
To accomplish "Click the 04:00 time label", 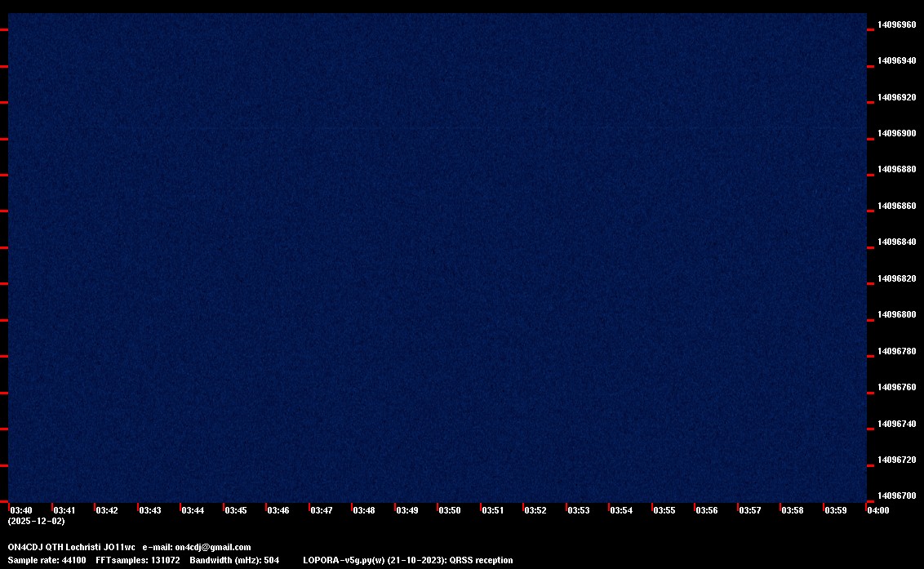I will coord(878,510).
